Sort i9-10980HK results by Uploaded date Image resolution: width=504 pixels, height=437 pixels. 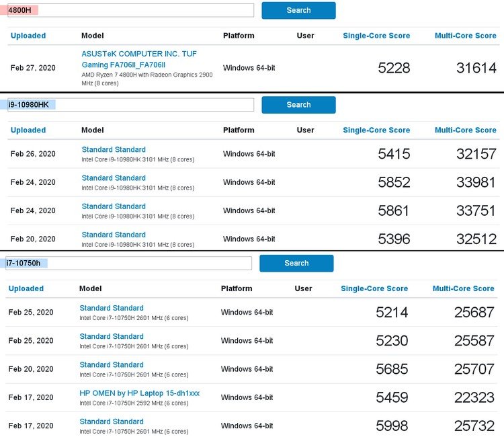coord(28,130)
